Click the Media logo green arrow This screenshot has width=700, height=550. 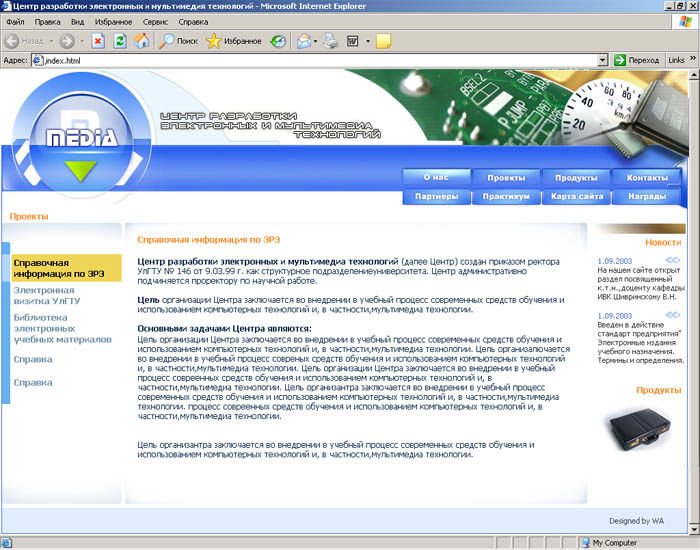click(x=80, y=171)
